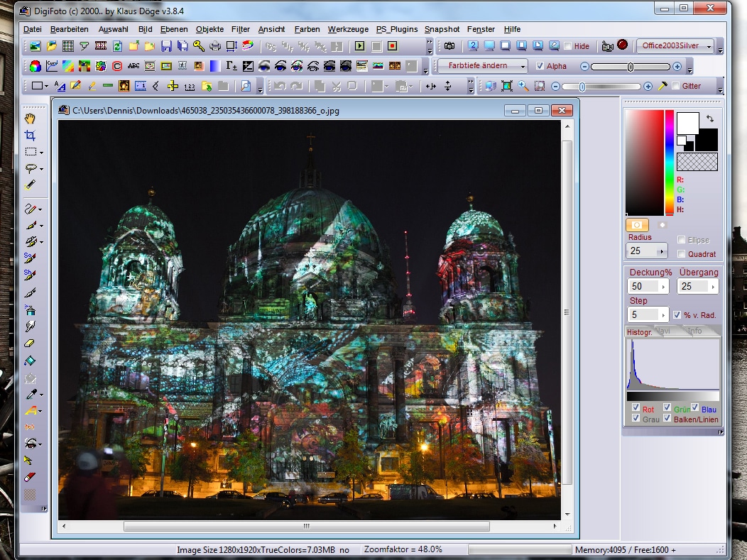Image resolution: width=747 pixels, height=560 pixels.
Task: Disable the Alpha checkbox
Action: 540,66
